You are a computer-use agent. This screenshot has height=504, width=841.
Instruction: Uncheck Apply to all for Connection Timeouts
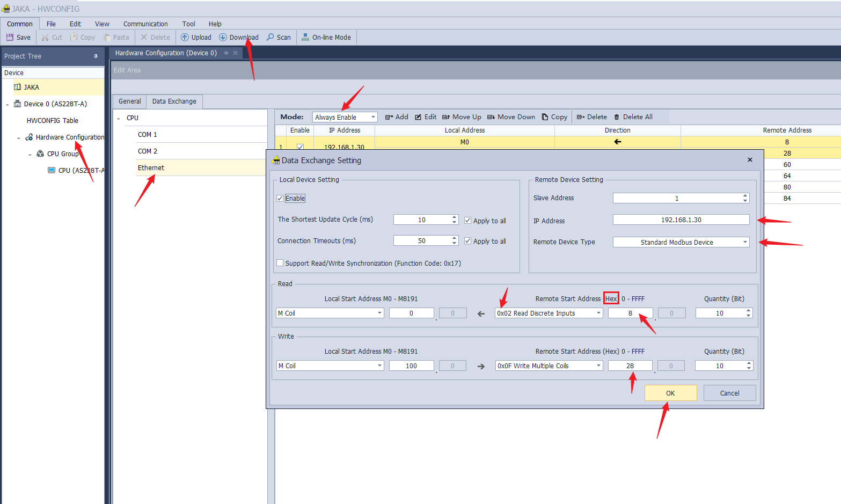click(468, 242)
